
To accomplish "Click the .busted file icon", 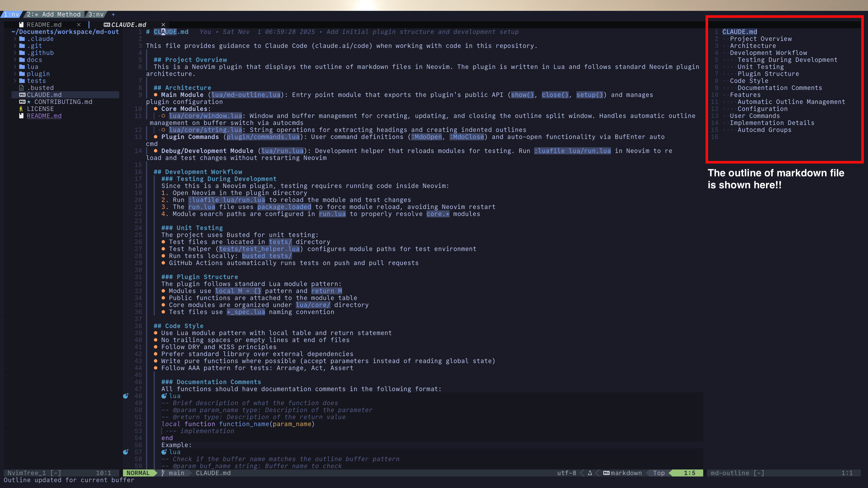I will point(21,88).
